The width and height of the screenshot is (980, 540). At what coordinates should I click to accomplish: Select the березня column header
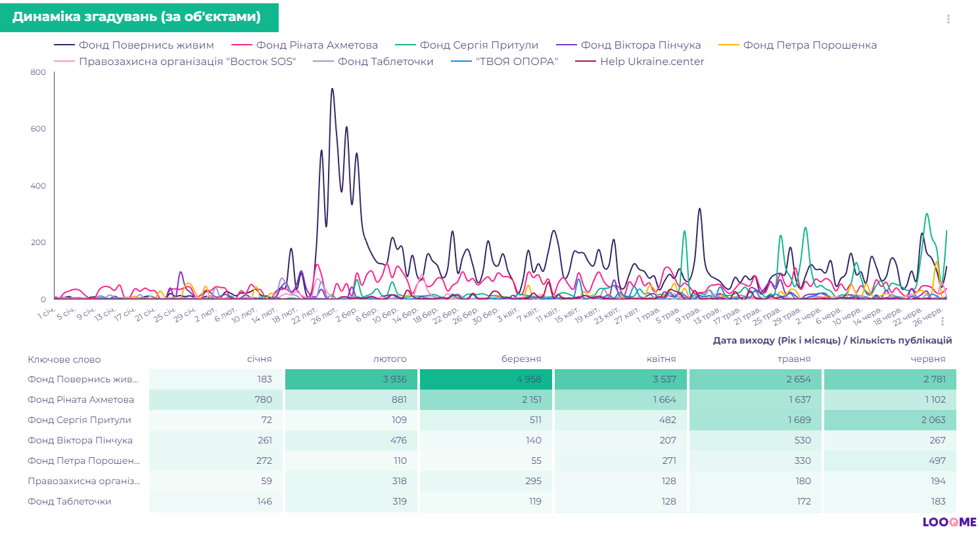tap(521, 359)
